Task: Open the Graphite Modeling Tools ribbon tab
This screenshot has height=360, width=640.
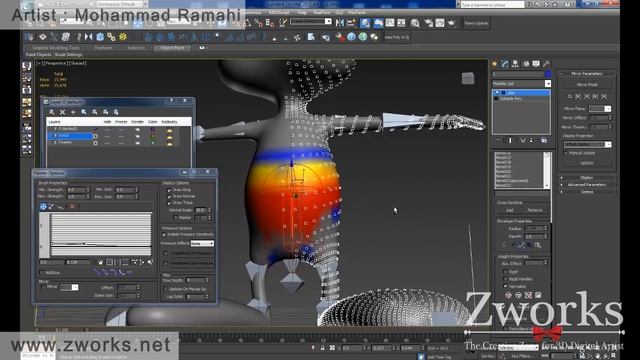Action: pyautogui.click(x=56, y=48)
